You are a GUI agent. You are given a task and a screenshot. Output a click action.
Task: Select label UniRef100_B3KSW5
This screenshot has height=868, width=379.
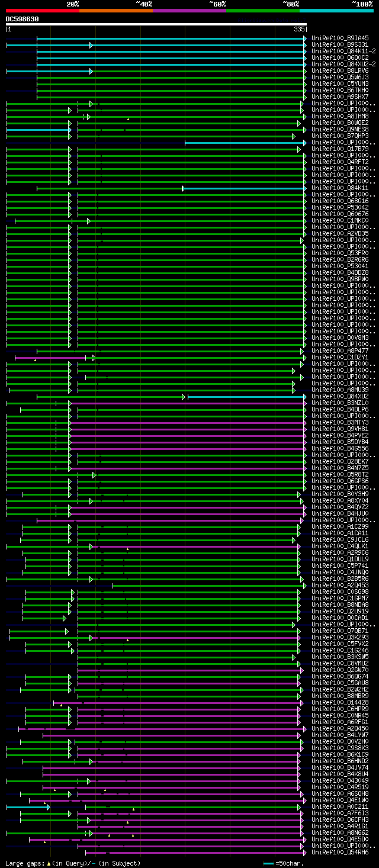click(340, 657)
